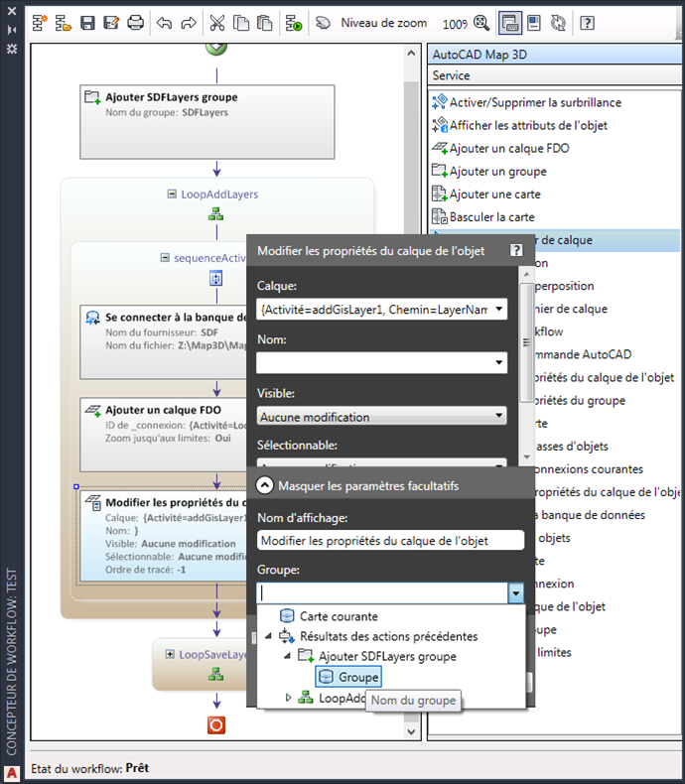The height and width of the screenshot is (784, 685).
Task: Click the refresh arrows toolbar icon
Action: click(x=558, y=23)
